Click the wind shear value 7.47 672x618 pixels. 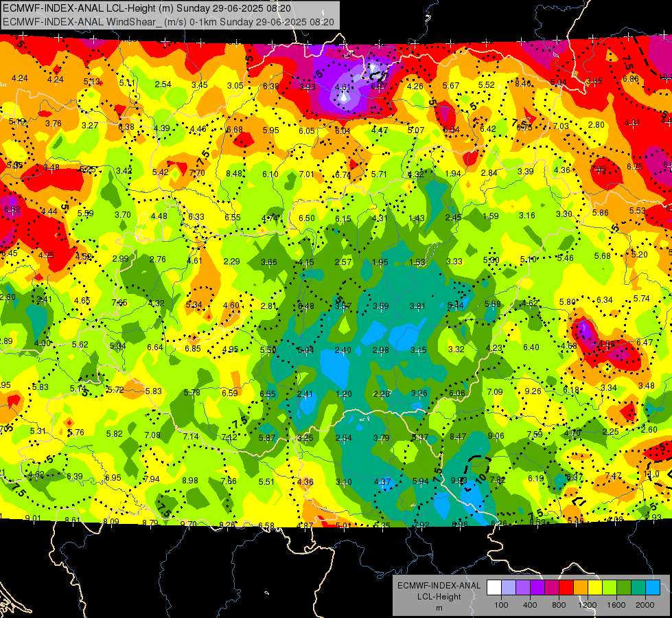(613, 476)
